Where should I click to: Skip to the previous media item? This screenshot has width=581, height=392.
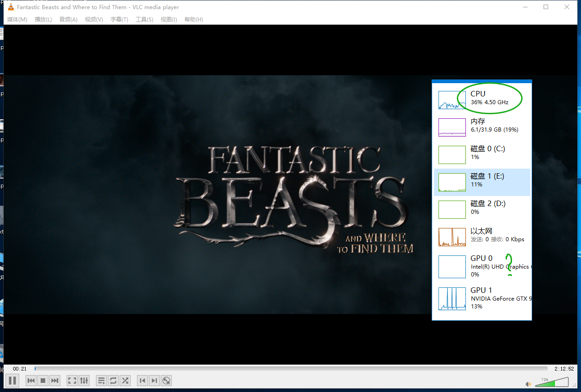(31, 380)
